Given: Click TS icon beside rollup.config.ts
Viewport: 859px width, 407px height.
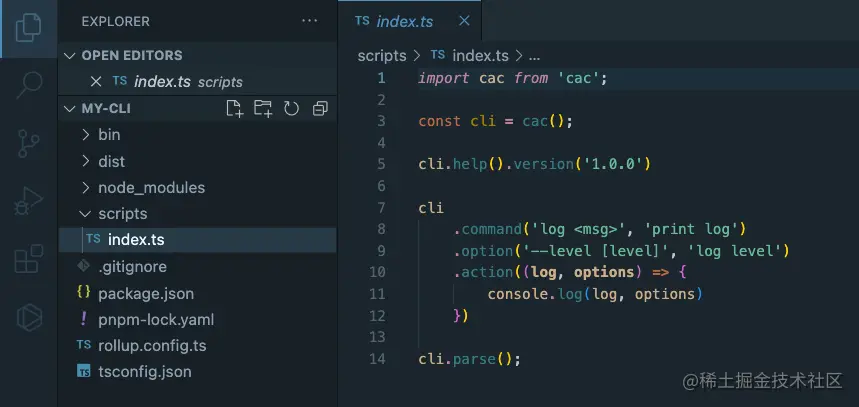Looking at the screenshot, I should click(x=84, y=345).
